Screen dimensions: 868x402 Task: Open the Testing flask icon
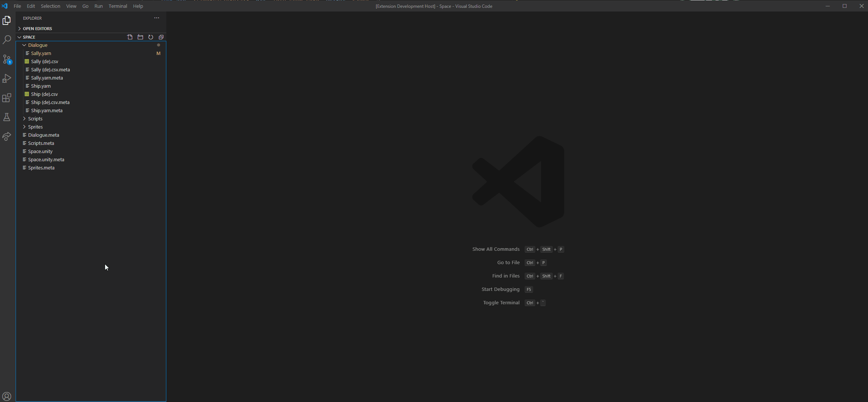coord(7,117)
